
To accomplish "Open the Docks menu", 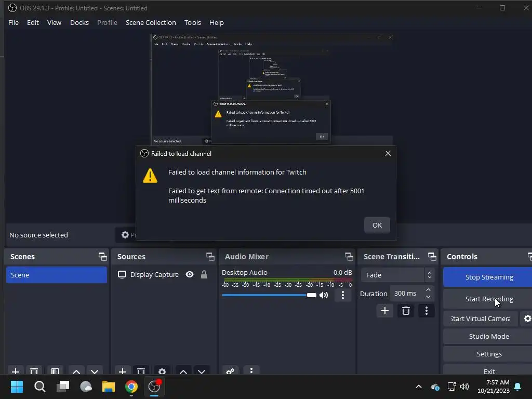I will tap(79, 22).
